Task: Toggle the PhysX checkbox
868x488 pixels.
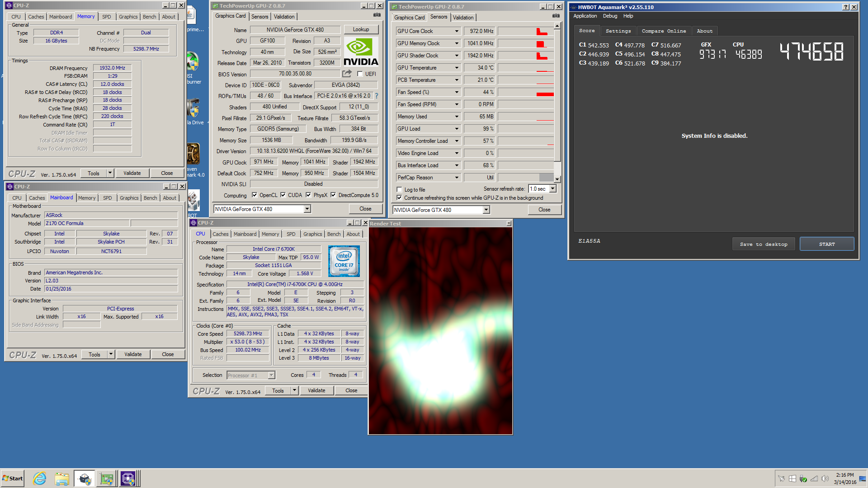Action: click(x=308, y=195)
